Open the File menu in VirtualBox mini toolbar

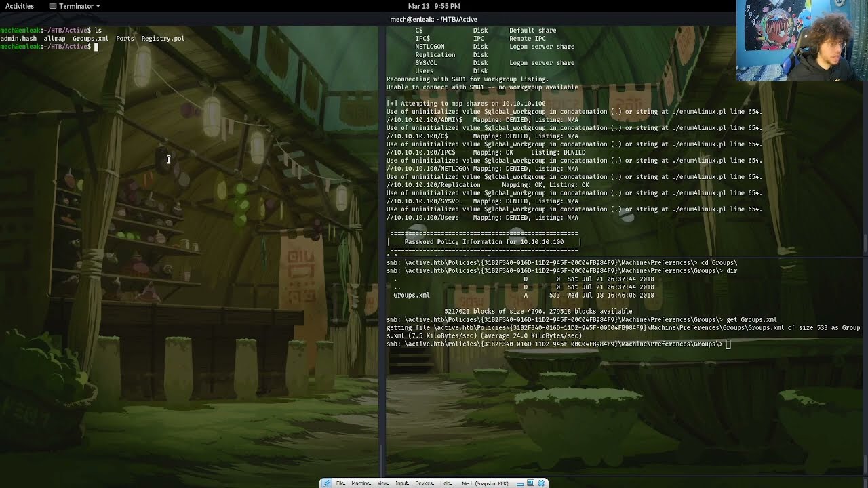point(340,483)
